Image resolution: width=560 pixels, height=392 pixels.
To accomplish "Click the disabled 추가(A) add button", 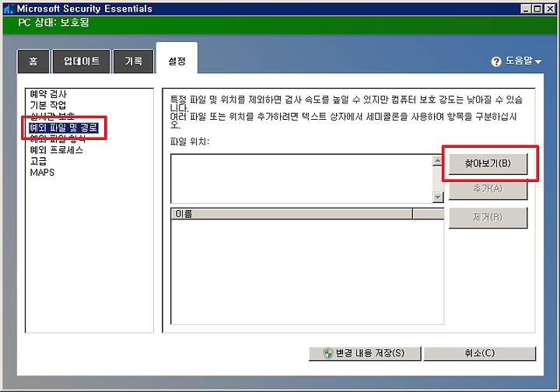I will point(488,189).
